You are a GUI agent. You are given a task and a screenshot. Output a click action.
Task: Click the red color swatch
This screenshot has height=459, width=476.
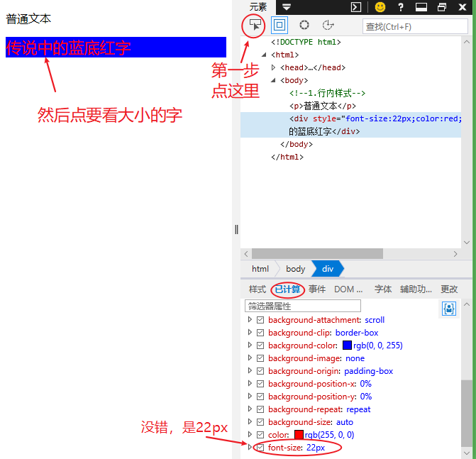pos(299,434)
